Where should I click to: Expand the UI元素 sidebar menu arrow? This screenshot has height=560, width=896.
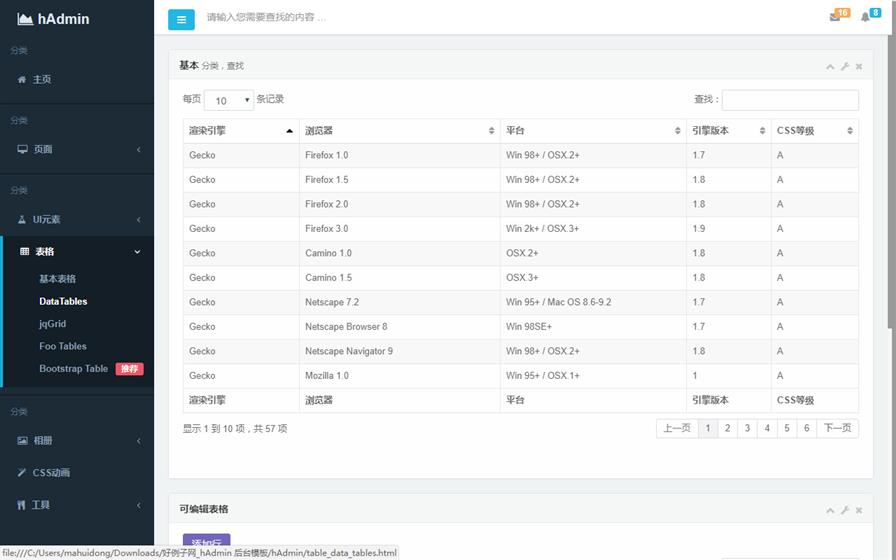pyautogui.click(x=138, y=220)
